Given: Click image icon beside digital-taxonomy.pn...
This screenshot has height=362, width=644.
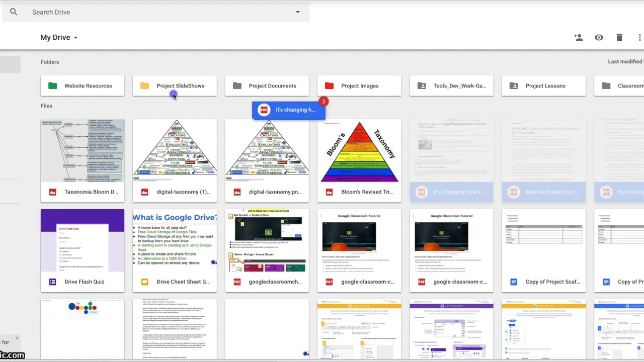Looking at the screenshot, I should [x=237, y=192].
